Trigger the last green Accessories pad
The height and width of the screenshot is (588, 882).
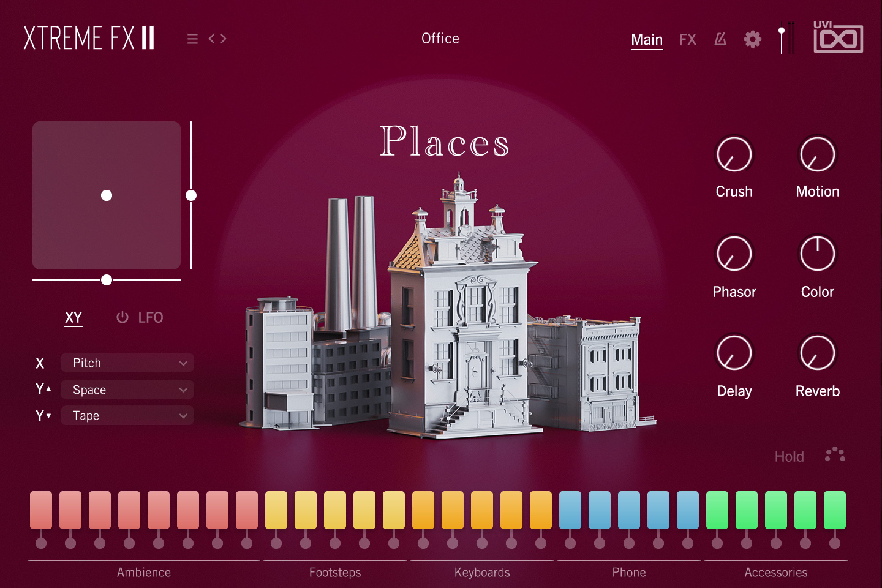tap(835, 510)
